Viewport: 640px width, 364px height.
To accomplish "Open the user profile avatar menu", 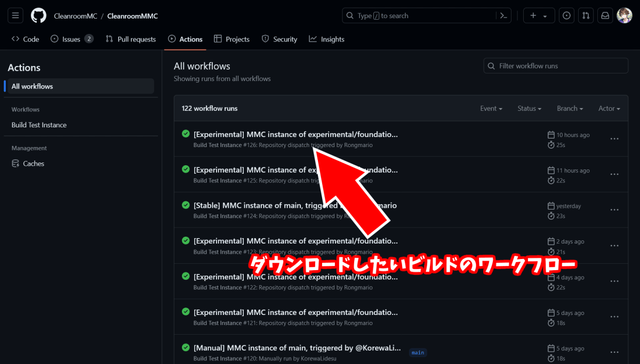I will tap(625, 15).
